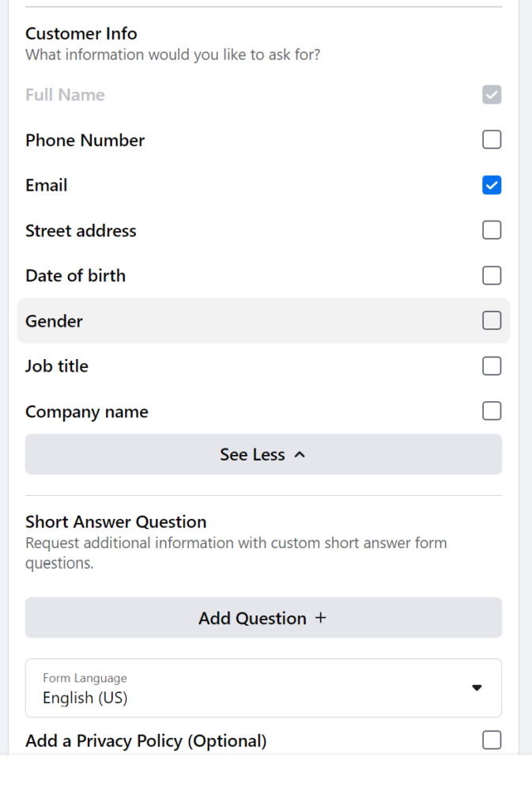Click the dropdown arrow next to English (US)
This screenshot has width=532, height=810.
(x=477, y=687)
